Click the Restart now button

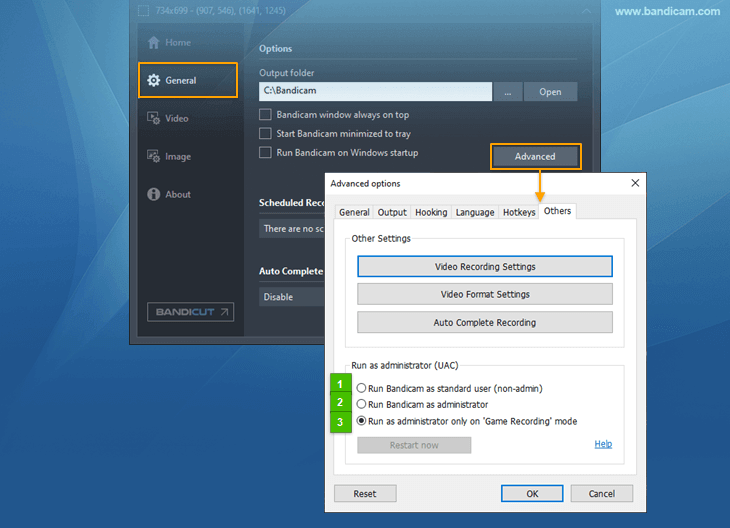414,445
